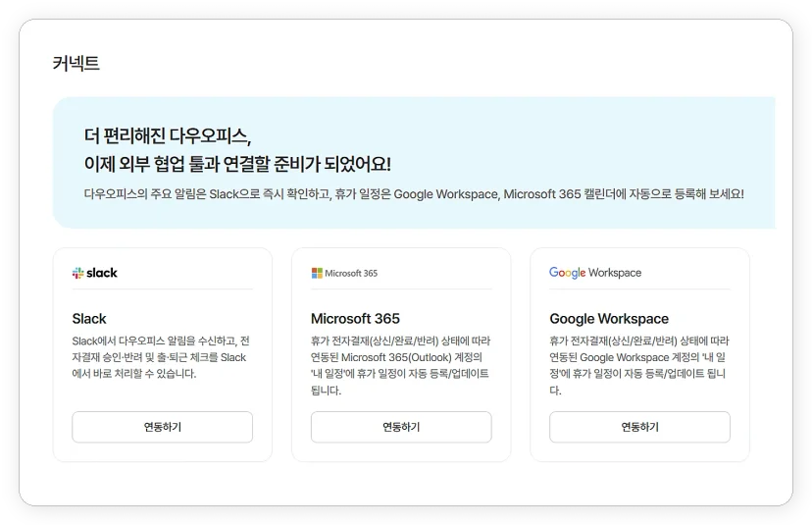Click the Microsoft 365 card heading text
Viewport: 812px width, 525px height.
pyautogui.click(x=355, y=318)
